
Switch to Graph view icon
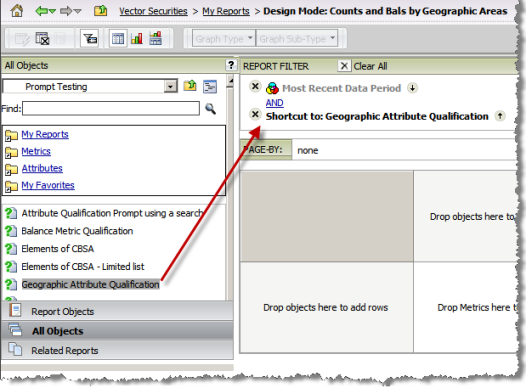pos(137,38)
